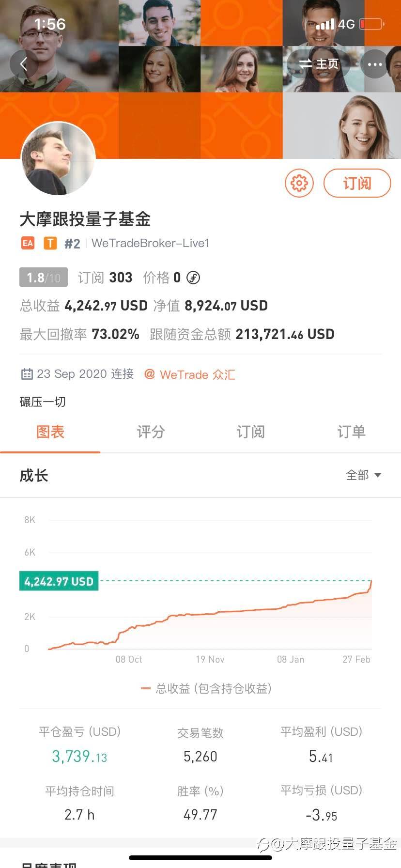This screenshot has width=401, height=868.
Task: Tap the 27 Feb endpoint on growth chart
Action: point(371,581)
